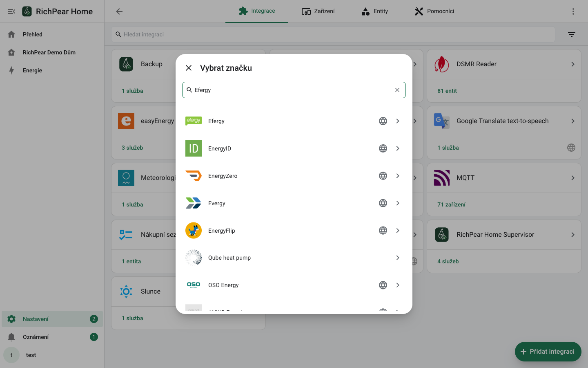
Task: Click the RichPear Home Supervisor logo
Action: pos(442,235)
